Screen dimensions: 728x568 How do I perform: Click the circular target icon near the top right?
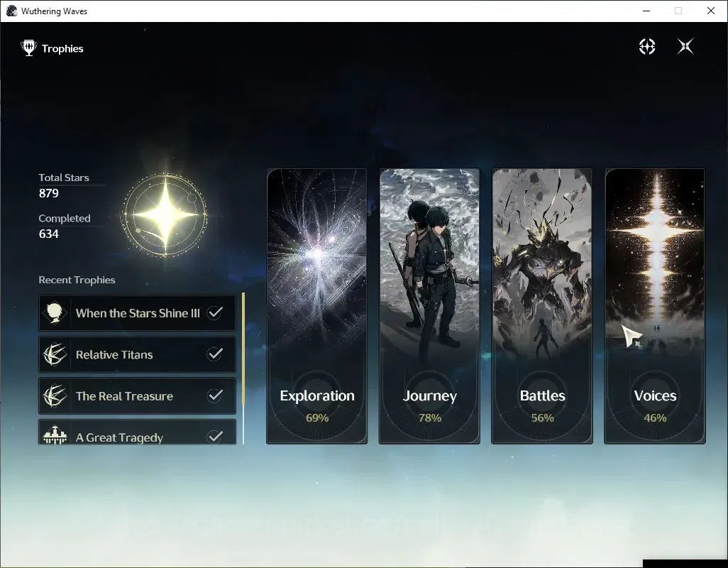(646, 46)
